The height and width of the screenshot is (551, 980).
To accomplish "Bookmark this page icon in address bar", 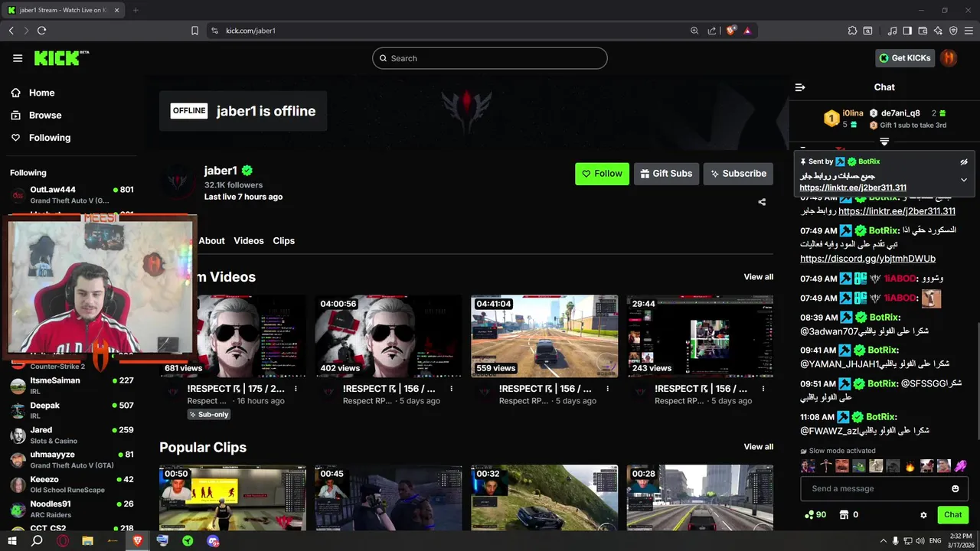I will [x=194, y=31].
